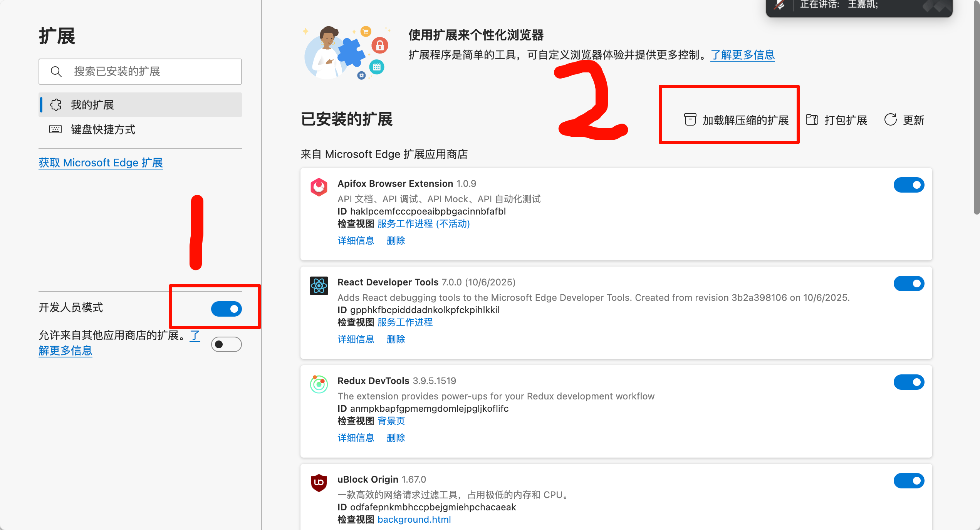Enable extensions from other stores toggle
The image size is (980, 530).
pyautogui.click(x=226, y=344)
